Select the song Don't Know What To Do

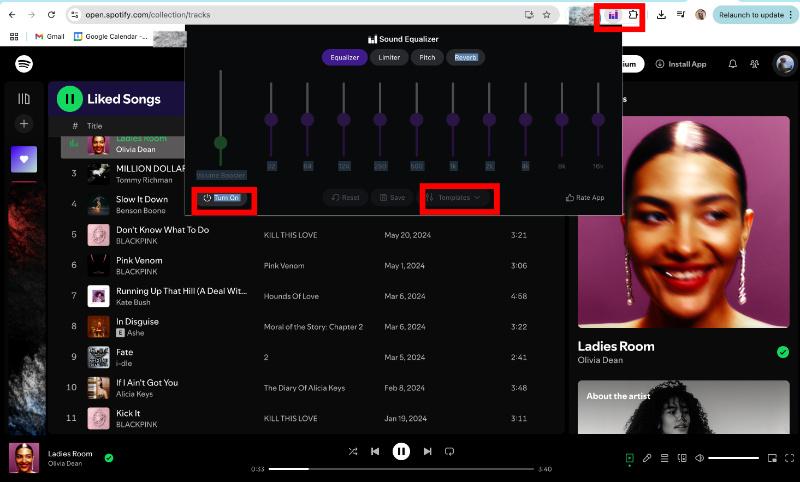pyautogui.click(x=162, y=230)
